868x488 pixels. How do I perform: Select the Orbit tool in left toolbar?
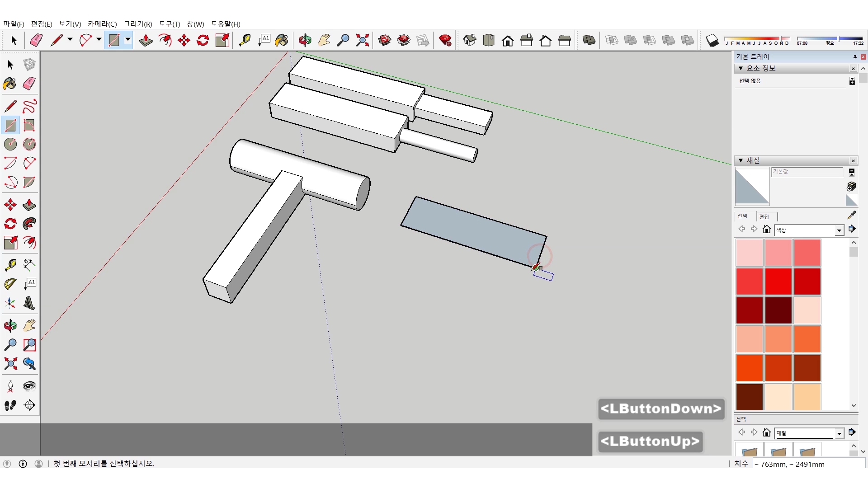[10, 325]
